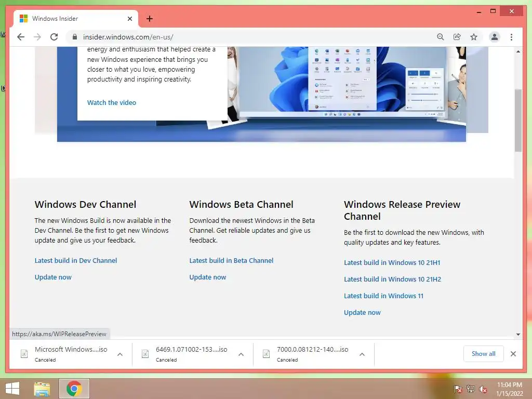The image size is (532, 399).
Task: Click the forward navigation arrow
Action: tap(37, 37)
